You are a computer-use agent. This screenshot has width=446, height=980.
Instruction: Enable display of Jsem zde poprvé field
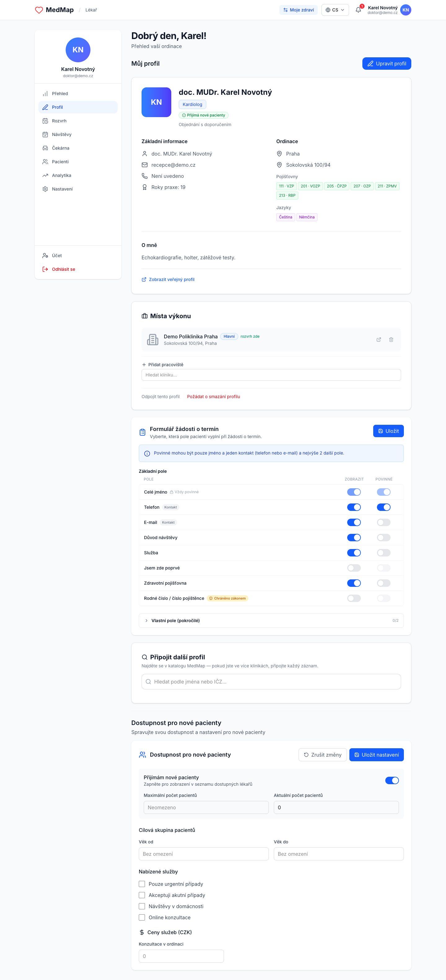click(x=354, y=568)
